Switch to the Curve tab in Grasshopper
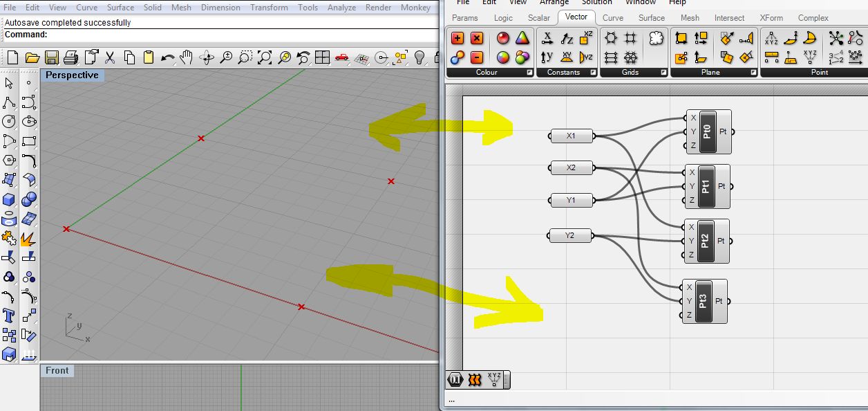The width and height of the screenshot is (868, 411). coord(612,17)
